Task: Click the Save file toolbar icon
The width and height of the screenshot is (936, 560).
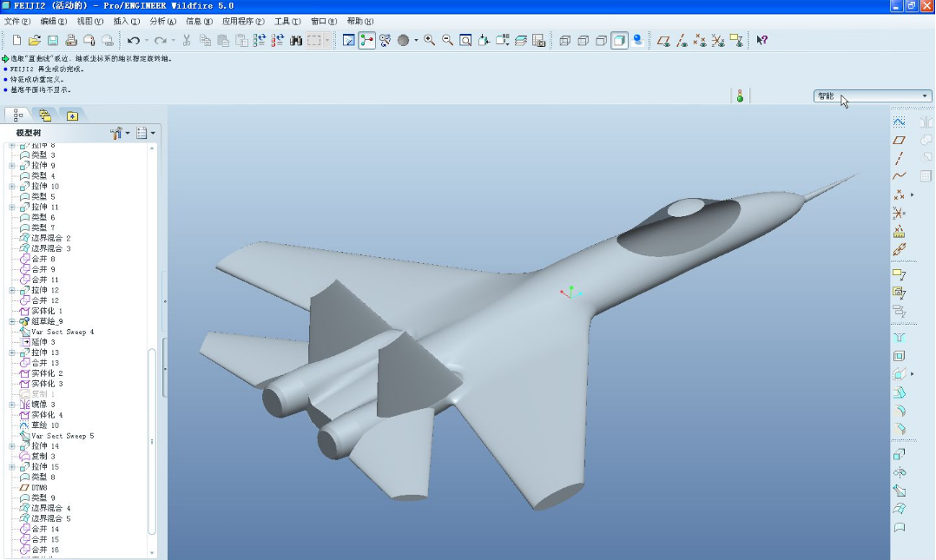Action: click(x=53, y=40)
